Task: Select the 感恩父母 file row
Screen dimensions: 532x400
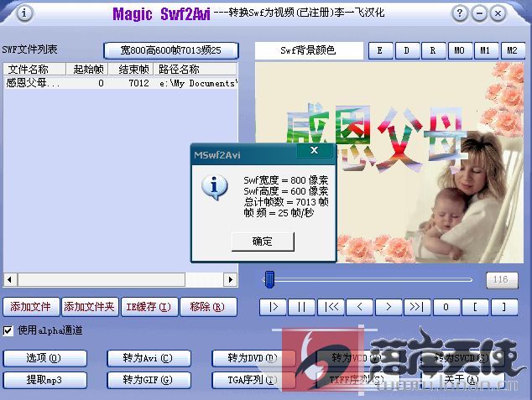Action: click(121, 83)
